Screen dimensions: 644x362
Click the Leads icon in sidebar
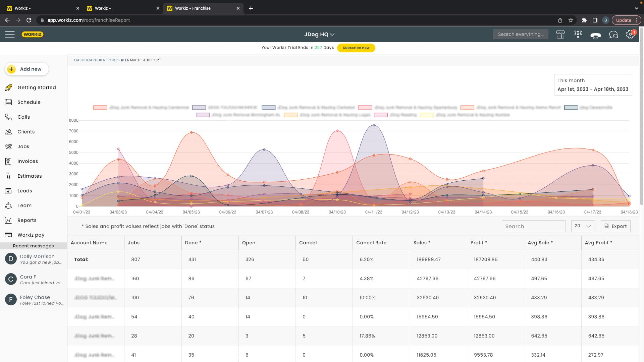[8, 191]
